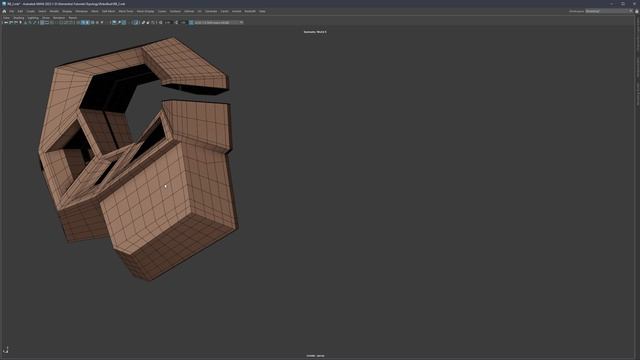Open the viewport Shading panel menu
This screenshot has height=360, width=640.
pyautogui.click(x=19, y=18)
